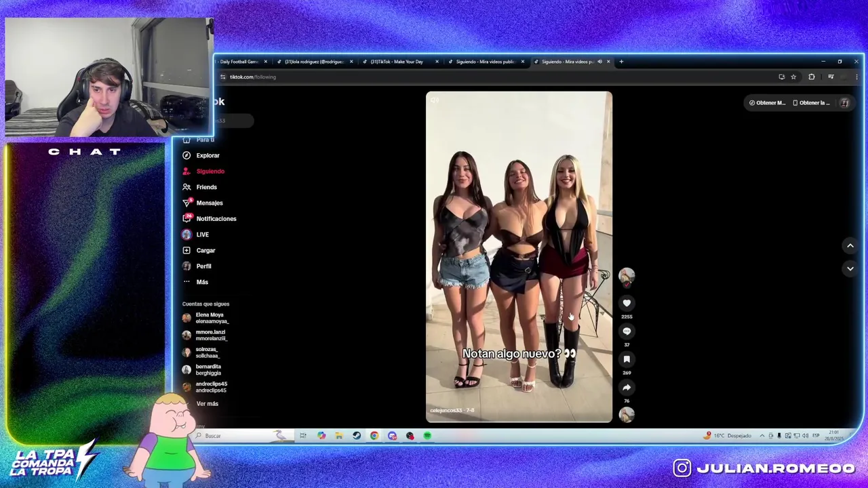Open profile avatar at top right of TikTok

pos(844,103)
